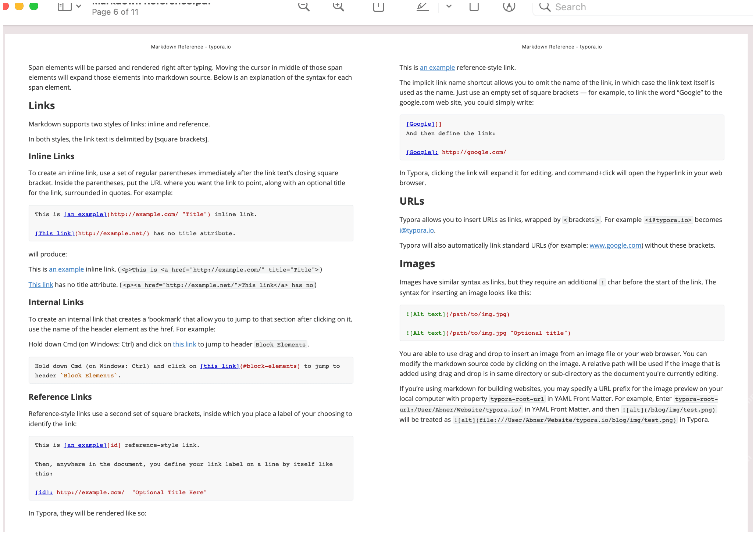Show the Markup toolbar
This screenshot has height=535, width=756.
[509, 6]
